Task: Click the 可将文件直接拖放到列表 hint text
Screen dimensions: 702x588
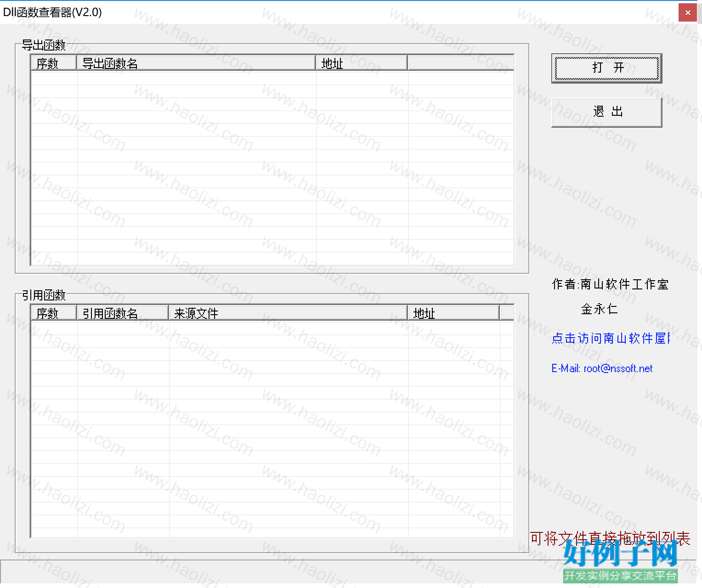Action: [x=610, y=538]
